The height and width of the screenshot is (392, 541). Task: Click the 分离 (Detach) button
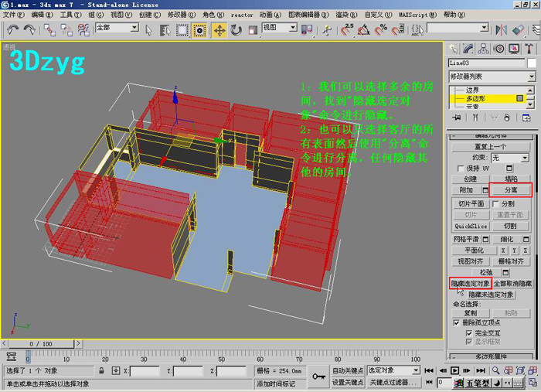coord(511,190)
